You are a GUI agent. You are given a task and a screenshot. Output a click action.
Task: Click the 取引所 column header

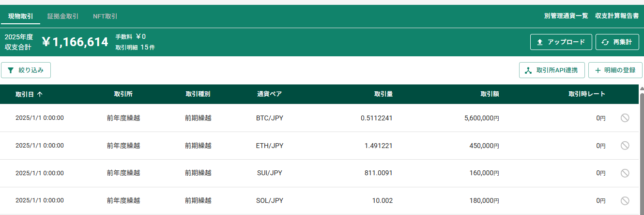tap(123, 94)
